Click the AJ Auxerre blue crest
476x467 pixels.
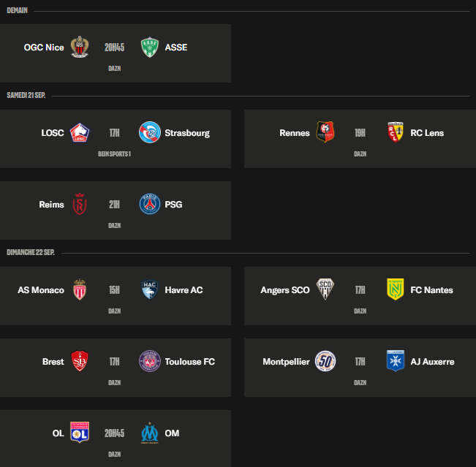[x=396, y=361]
